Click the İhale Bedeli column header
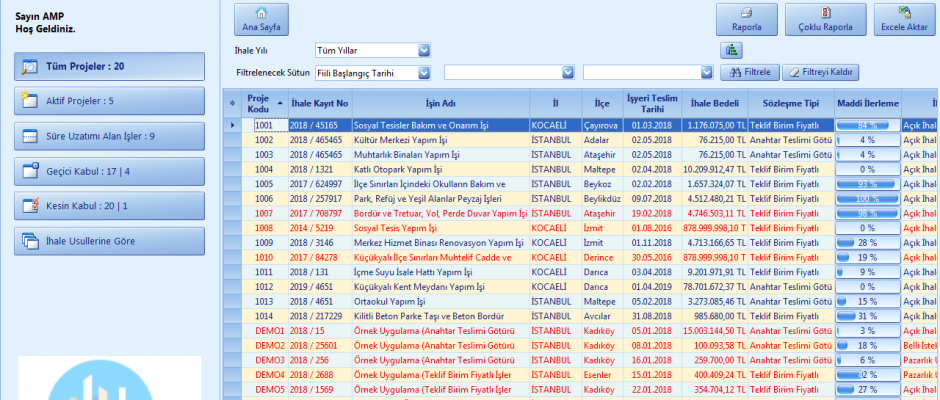This screenshot has width=940, height=400. pyautogui.click(x=714, y=102)
